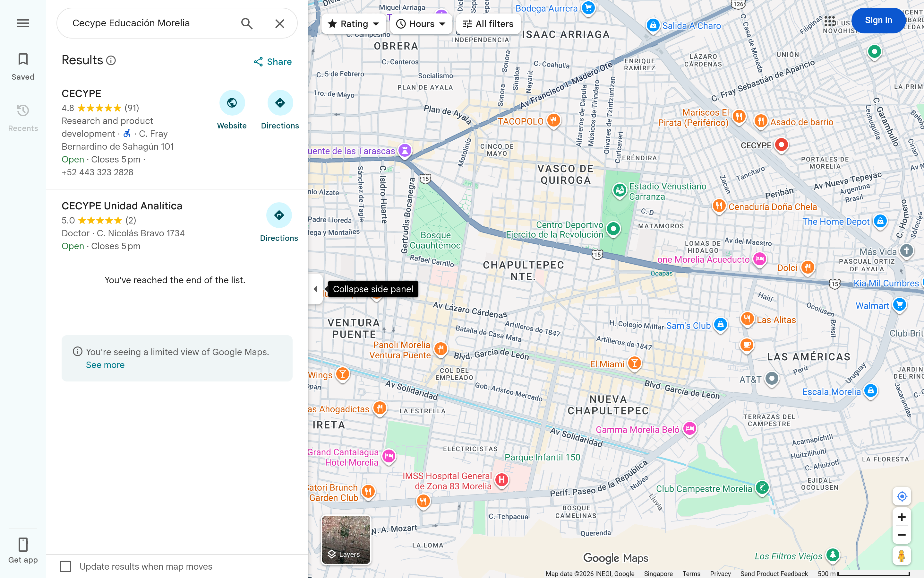
Task: Sign in to Google account
Action: (x=878, y=20)
